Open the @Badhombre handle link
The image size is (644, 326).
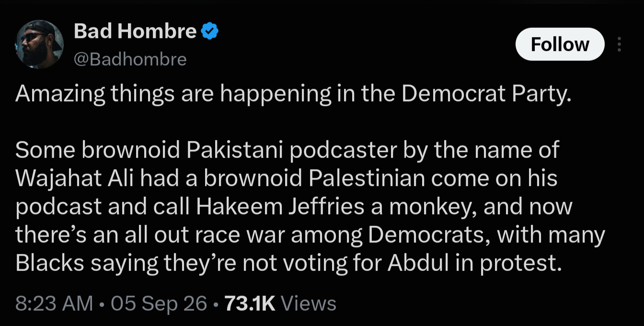[130, 59]
